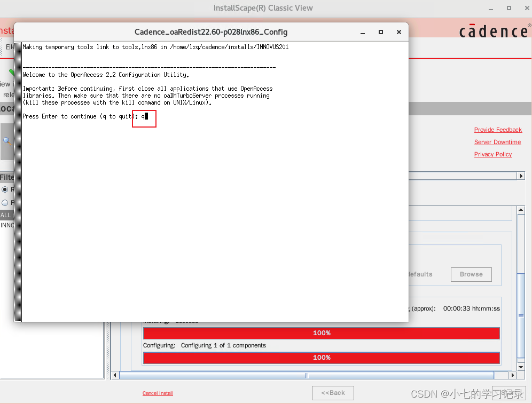Click the horizontal scrollbar thumb

point(307,375)
